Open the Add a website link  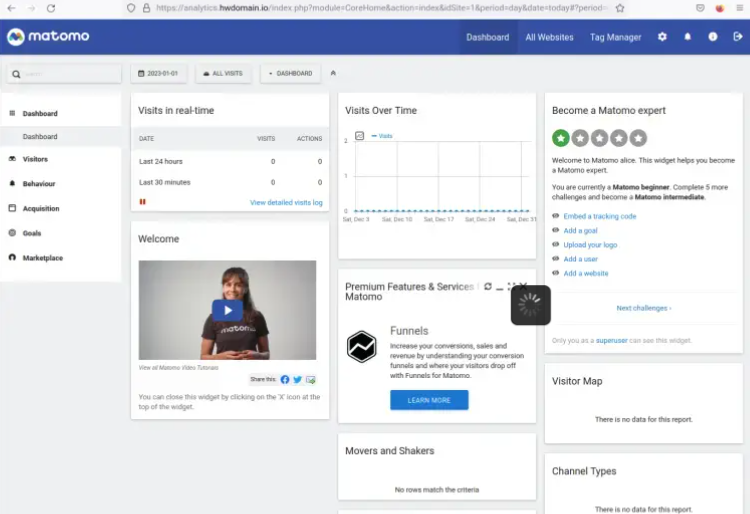click(586, 273)
